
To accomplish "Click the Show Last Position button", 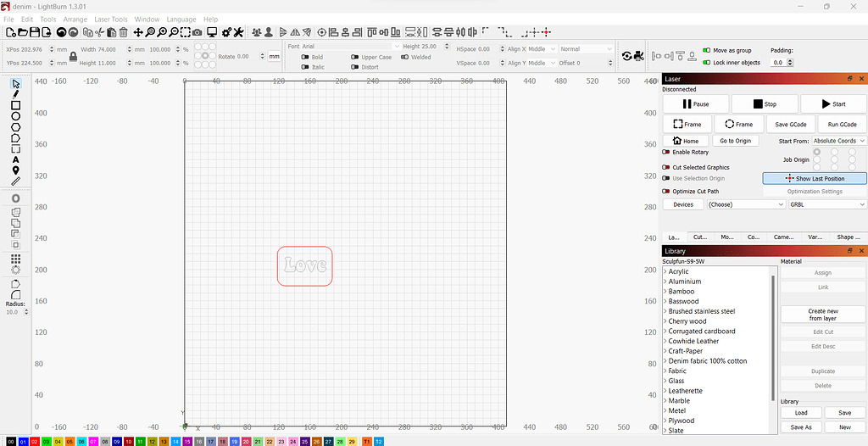I will coord(815,178).
